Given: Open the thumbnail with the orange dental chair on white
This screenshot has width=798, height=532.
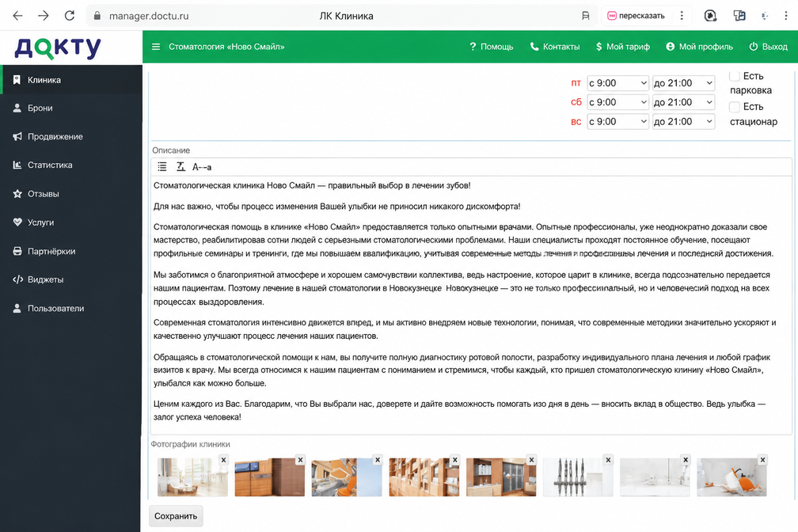Looking at the screenshot, I should click(731, 477).
